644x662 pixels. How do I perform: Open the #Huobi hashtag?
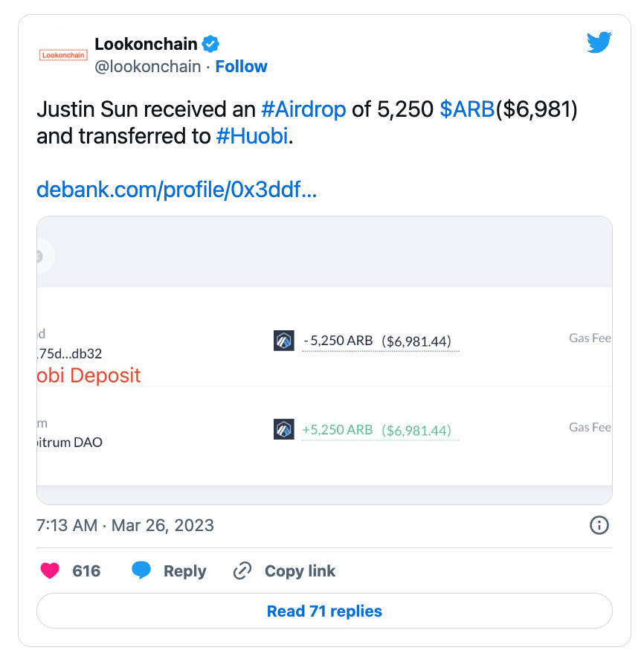[x=251, y=138]
